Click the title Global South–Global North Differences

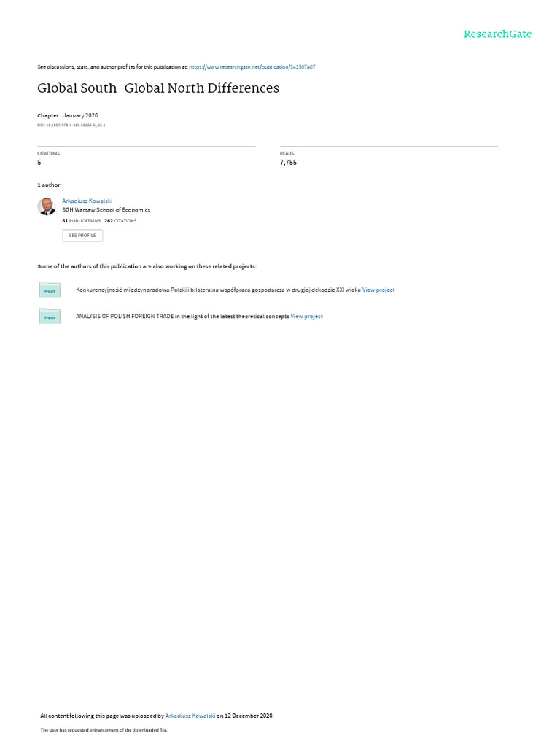pos(158,88)
